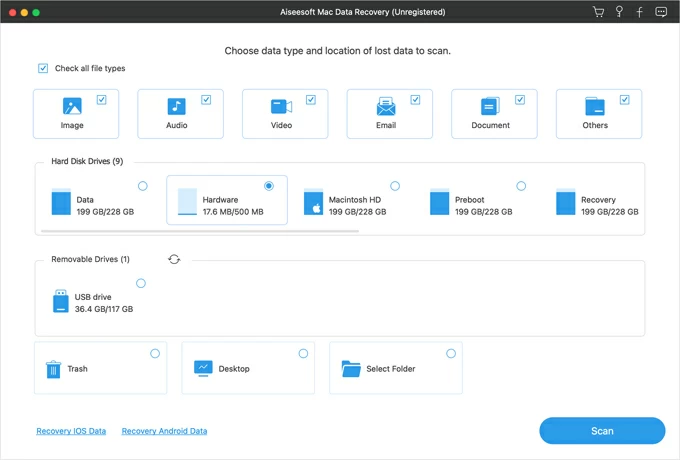Click the Audio music note icon
Viewport: 680px width, 460px height.
(176, 106)
